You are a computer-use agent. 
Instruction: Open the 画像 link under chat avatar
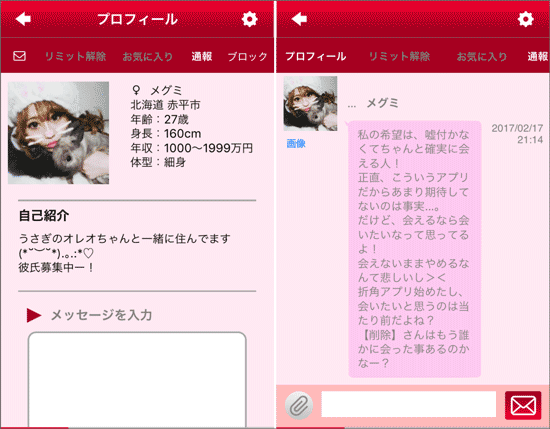pyautogui.click(x=296, y=143)
